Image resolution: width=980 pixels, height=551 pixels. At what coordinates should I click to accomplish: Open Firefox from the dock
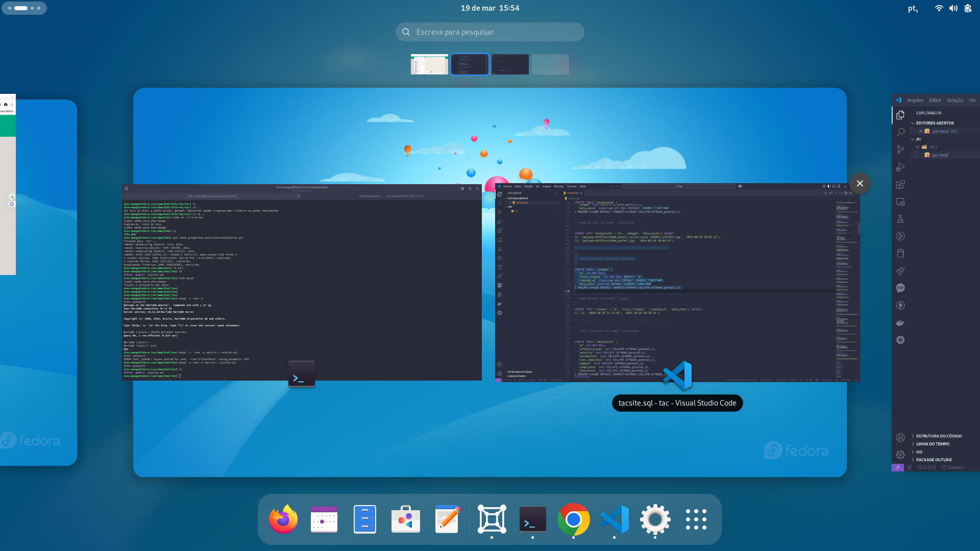click(x=283, y=519)
